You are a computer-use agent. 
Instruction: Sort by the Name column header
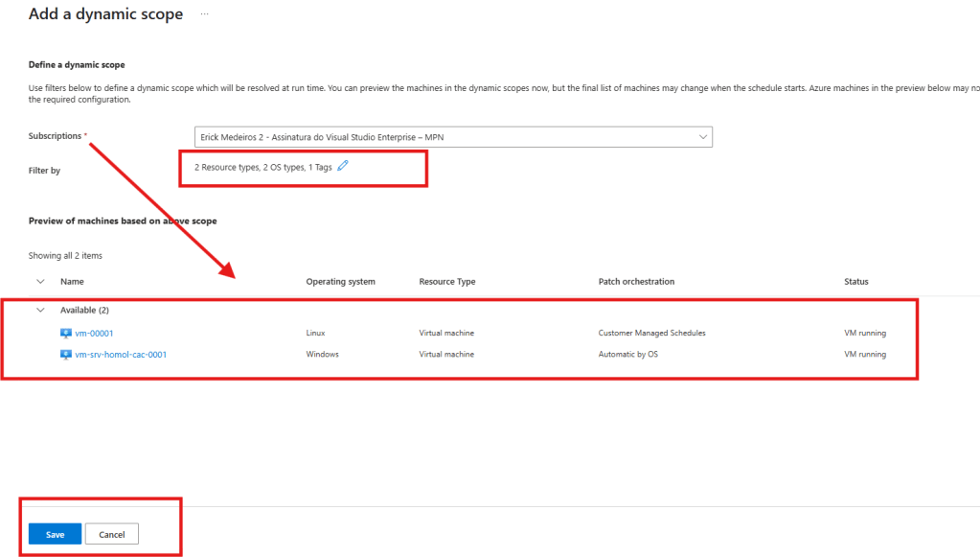(x=72, y=282)
